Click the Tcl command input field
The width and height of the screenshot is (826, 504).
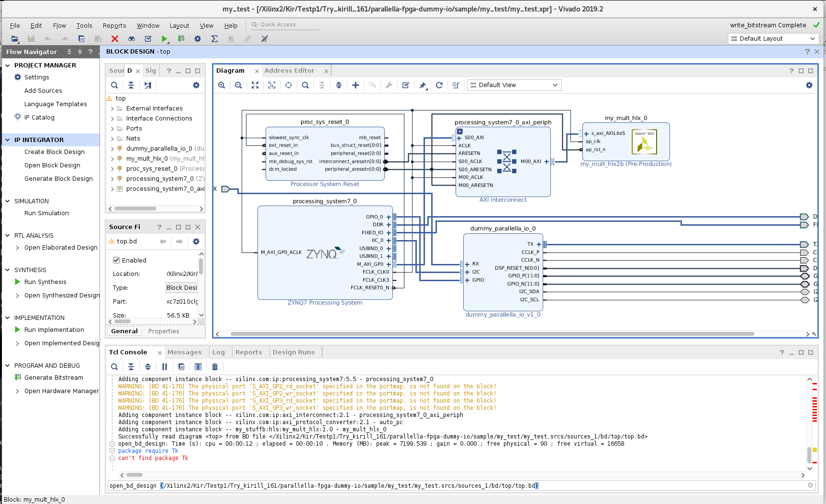click(457, 486)
